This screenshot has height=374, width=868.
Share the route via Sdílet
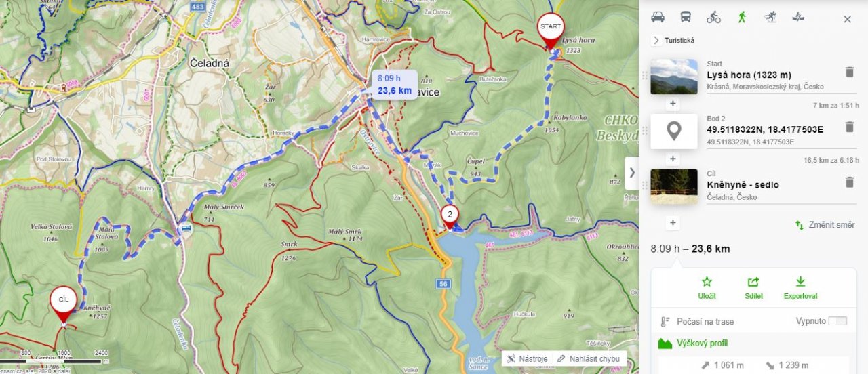753,288
